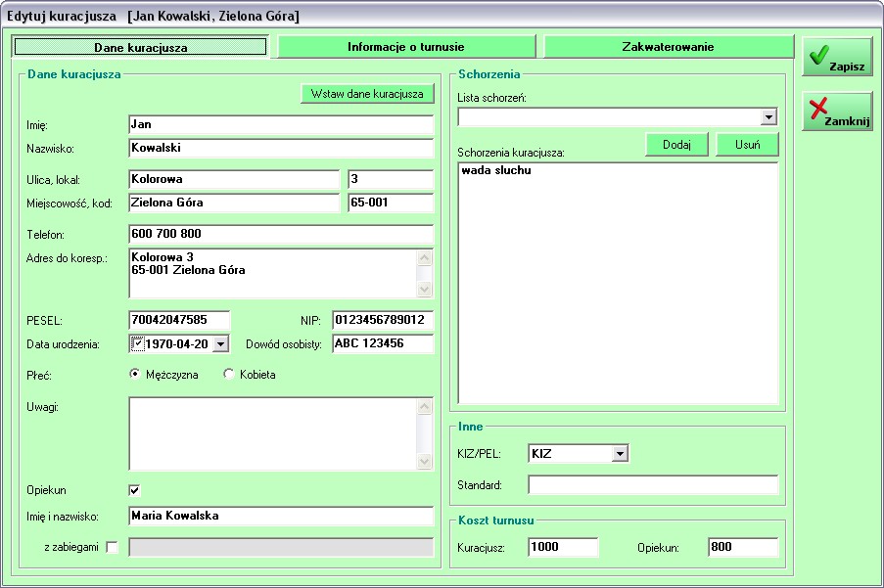Open the KIZ/PEL combo box
This screenshot has height=588, width=884.
click(618, 454)
